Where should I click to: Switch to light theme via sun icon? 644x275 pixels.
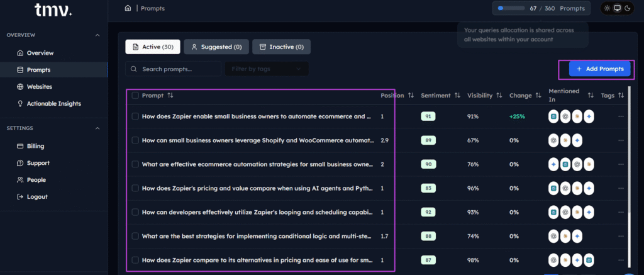(x=607, y=8)
